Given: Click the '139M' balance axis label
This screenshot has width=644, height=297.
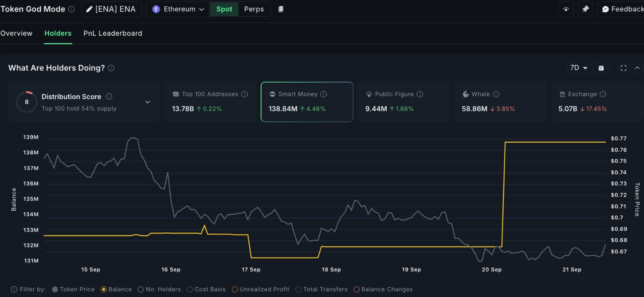Looking at the screenshot, I should click(31, 137).
